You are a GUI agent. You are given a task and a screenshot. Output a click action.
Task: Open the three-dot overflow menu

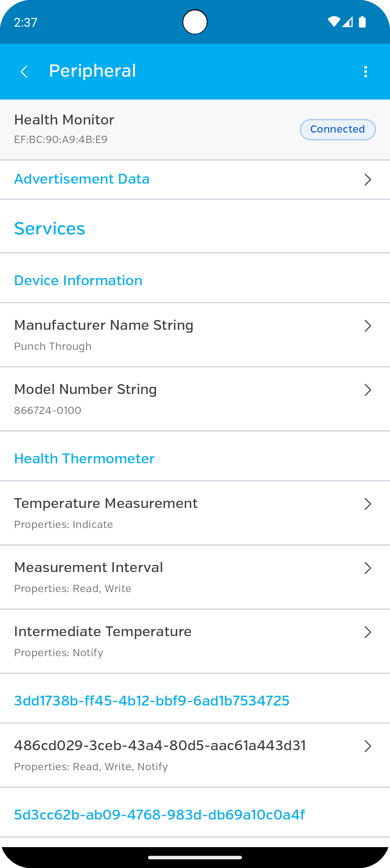point(365,72)
